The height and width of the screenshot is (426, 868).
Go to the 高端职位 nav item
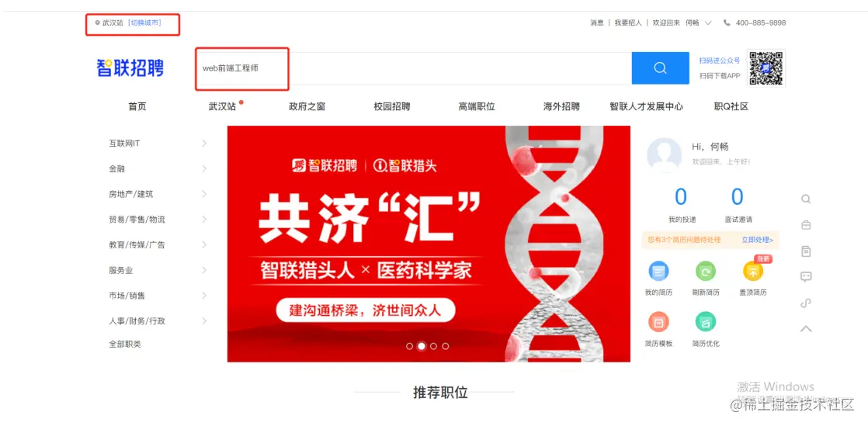[477, 107]
